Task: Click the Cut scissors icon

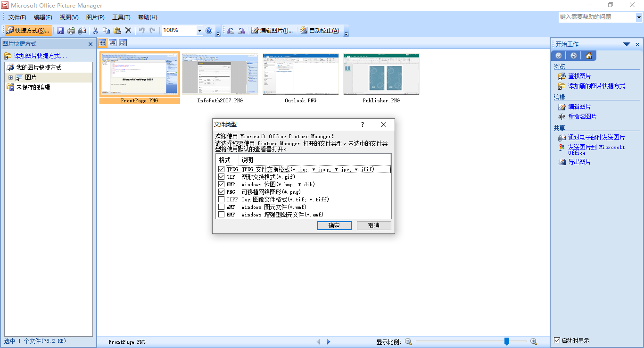Action: pos(96,31)
